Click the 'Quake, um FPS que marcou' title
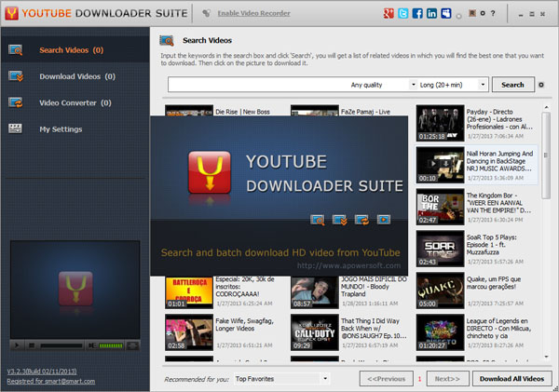This screenshot has height=392, width=559. (494, 283)
